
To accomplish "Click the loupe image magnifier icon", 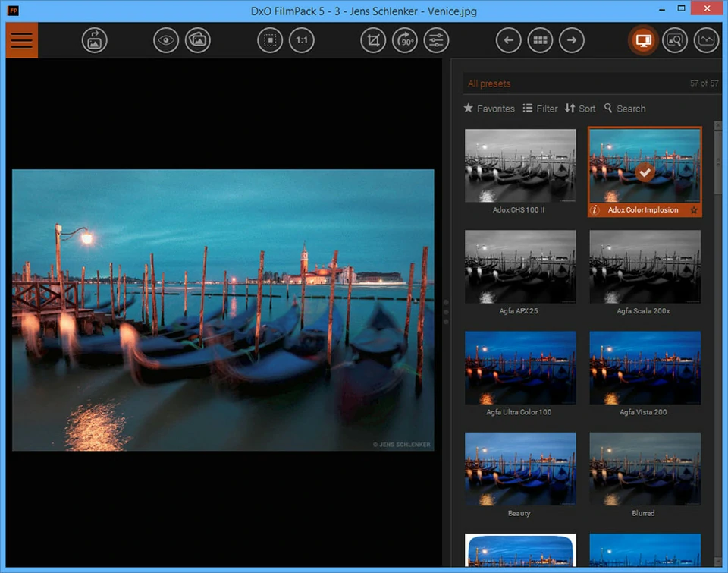I will (675, 40).
